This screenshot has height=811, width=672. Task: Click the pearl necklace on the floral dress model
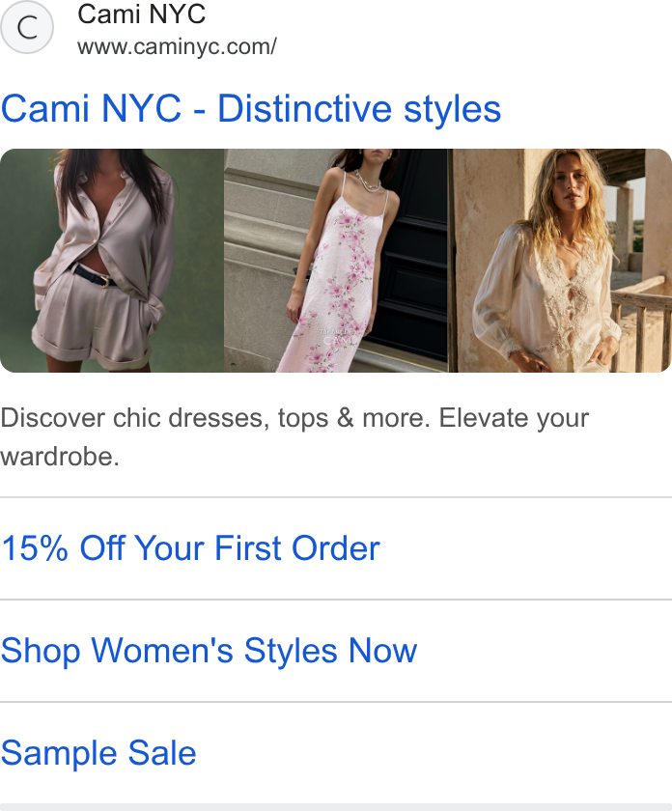[x=368, y=182]
